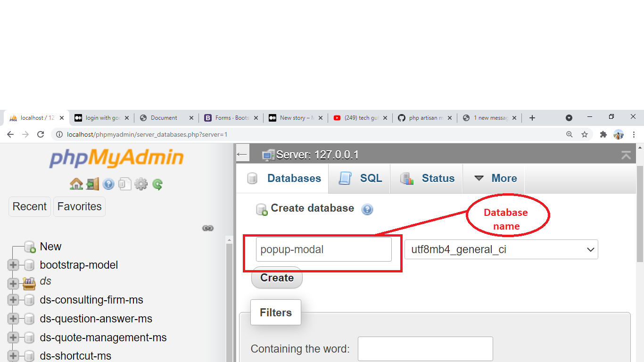Collapse navigation panel left arrow
The image size is (644, 362).
[x=242, y=154]
